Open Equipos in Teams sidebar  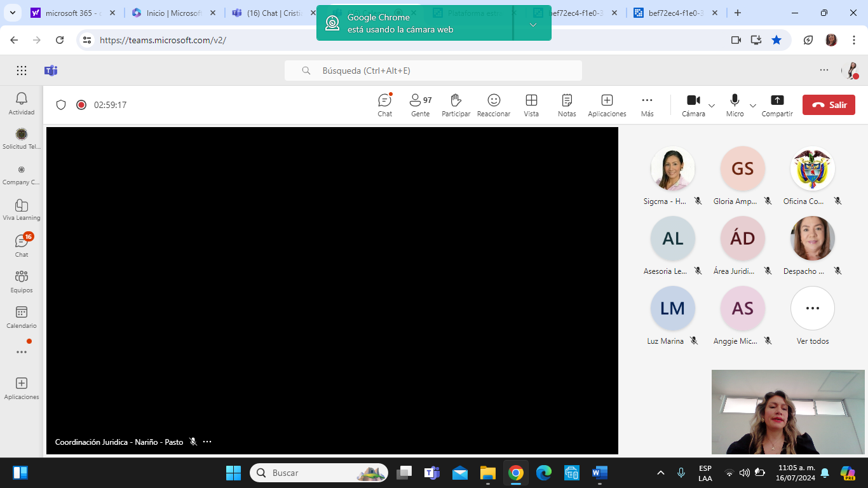(x=22, y=281)
